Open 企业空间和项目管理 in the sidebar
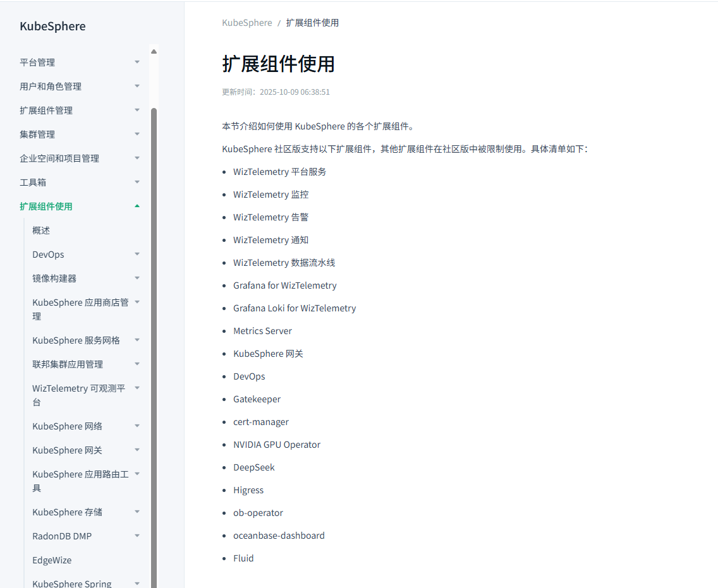 pos(59,159)
